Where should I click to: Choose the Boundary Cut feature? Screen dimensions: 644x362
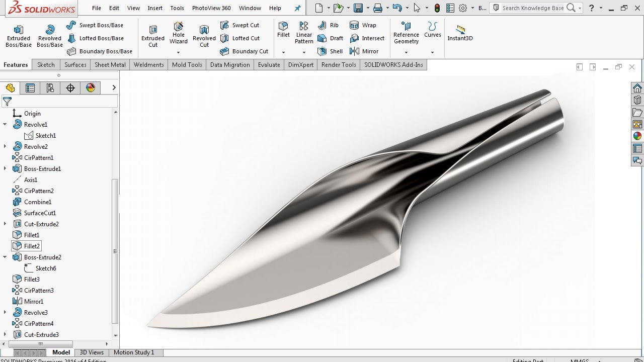[244, 51]
